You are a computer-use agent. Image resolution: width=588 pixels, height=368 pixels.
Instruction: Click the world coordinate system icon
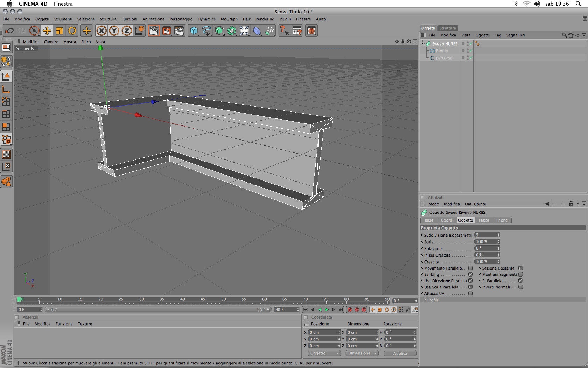(x=139, y=31)
